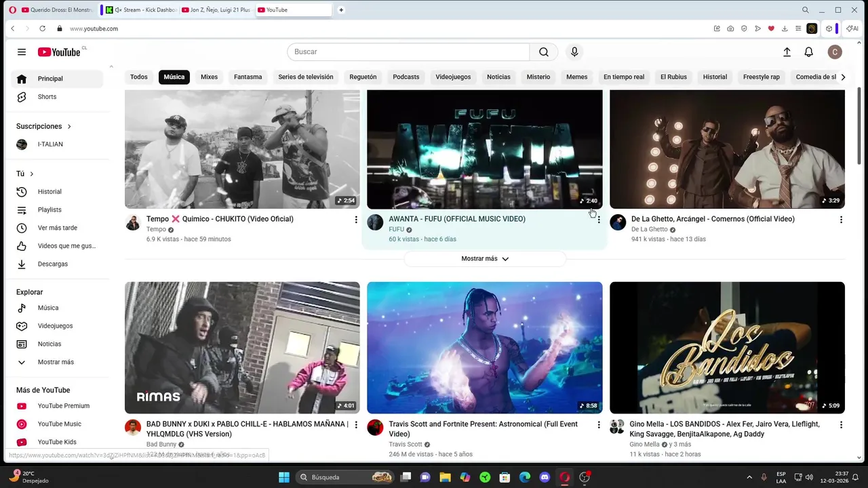868x488 pixels.
Task: Click the Buscar search field
Action: [408, 52]
